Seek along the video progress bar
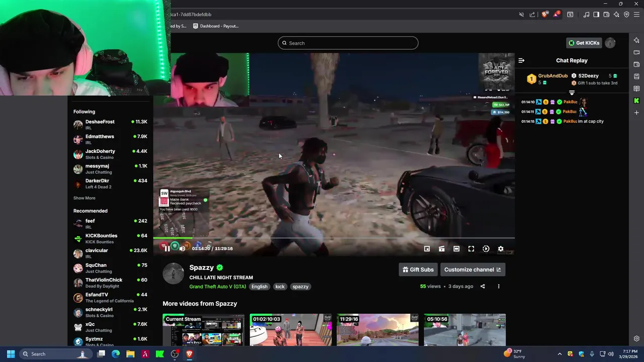The height and width of the screenshot is (362, 644). (x=334, y=238)
